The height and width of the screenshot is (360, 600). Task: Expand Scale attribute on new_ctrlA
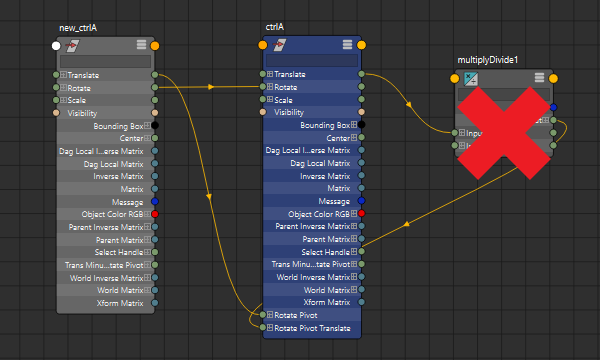64,100
